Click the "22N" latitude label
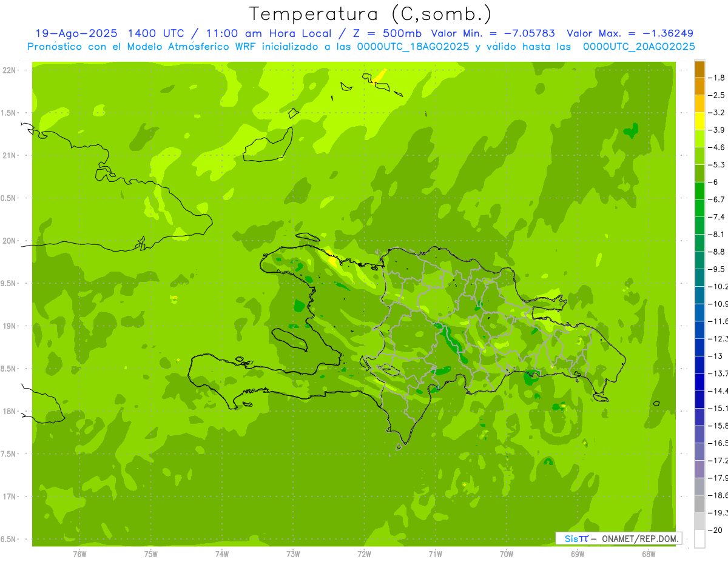The width and height of the screenshot is (728, 562). pos(10,70)
